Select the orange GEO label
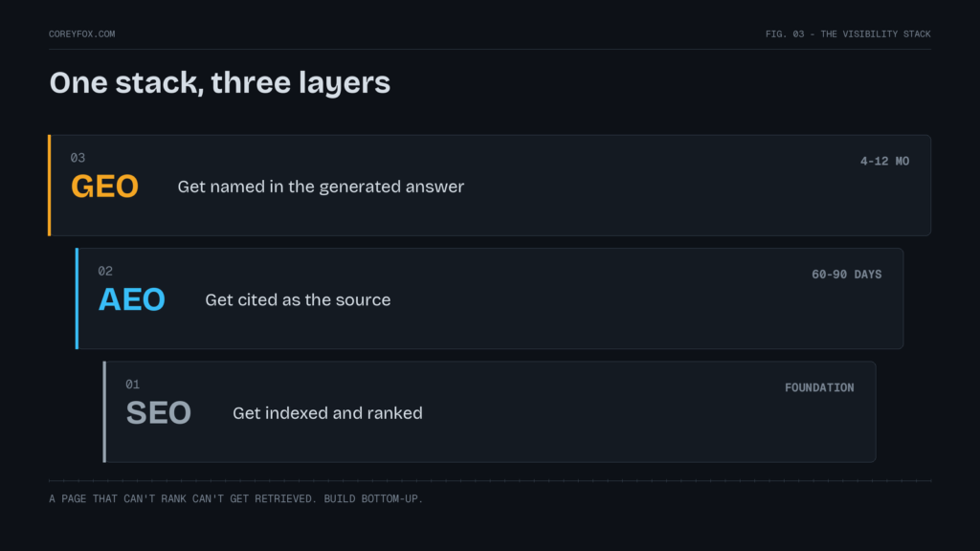Image resolution: width=980 pixels, height=551 pixels. (104, 187)
